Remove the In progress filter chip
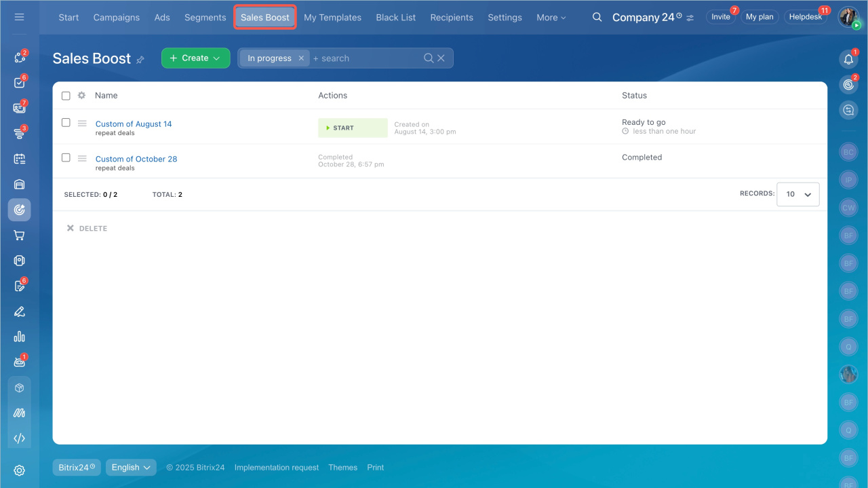 [x=301, y=58]
